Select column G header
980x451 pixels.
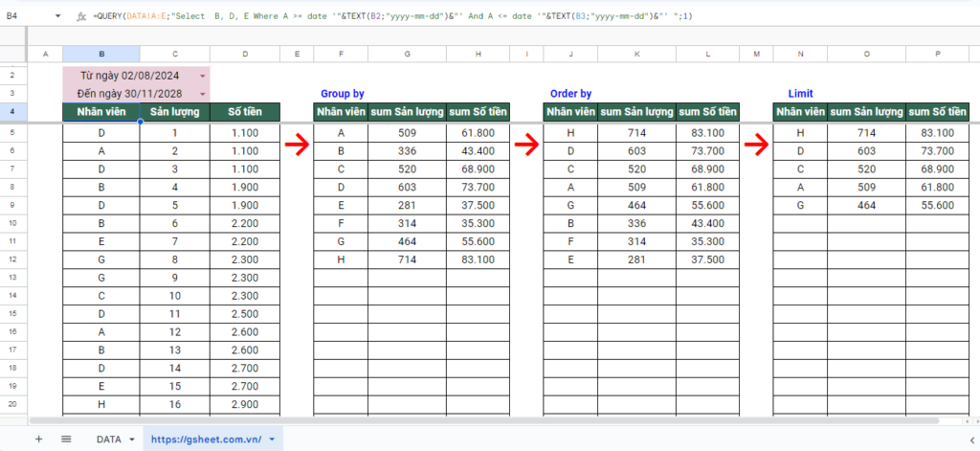click(407, 55)
